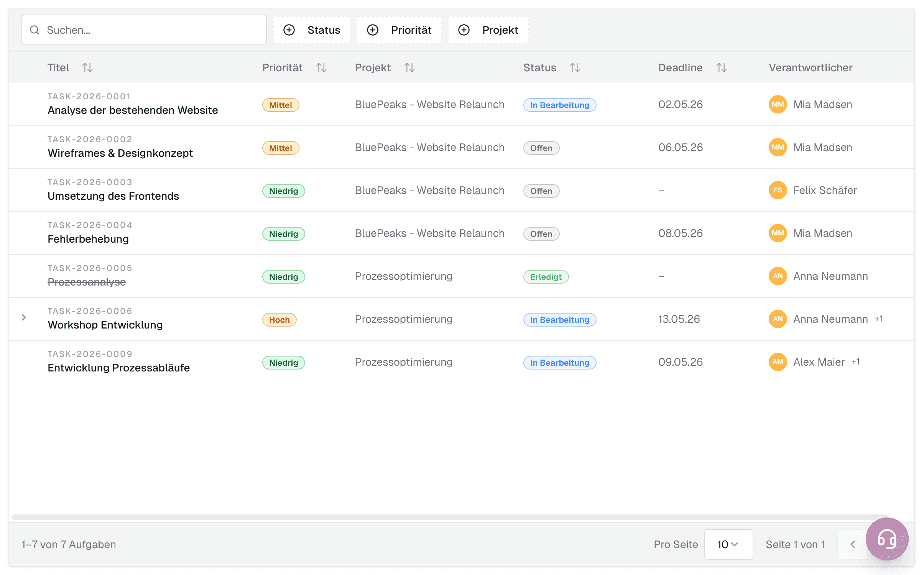Open the struck-through Prozessanalyse task

(87, 282)
